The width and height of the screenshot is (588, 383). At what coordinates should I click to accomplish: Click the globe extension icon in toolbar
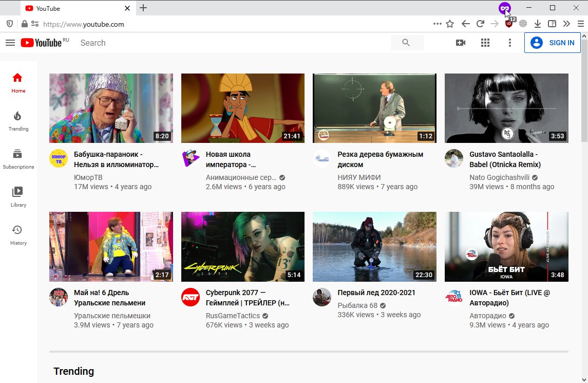coord(523,24)
